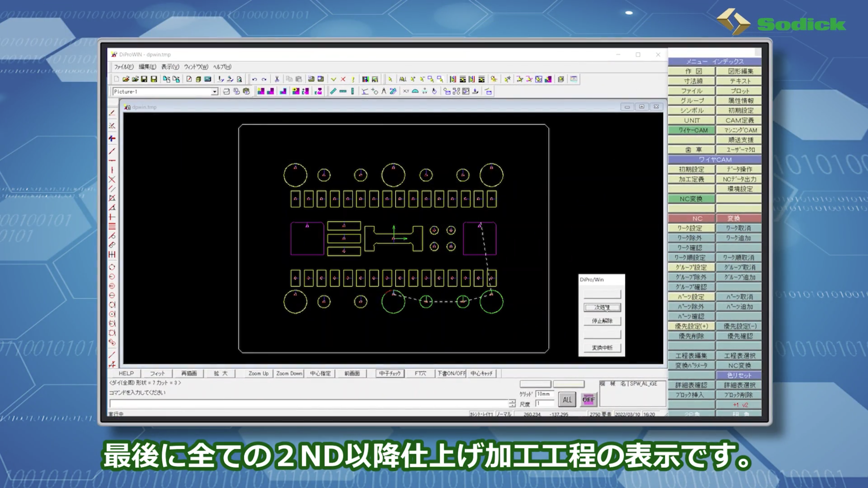Click the New file toolbar icon
868x488 pixels.
pos(116,79)
